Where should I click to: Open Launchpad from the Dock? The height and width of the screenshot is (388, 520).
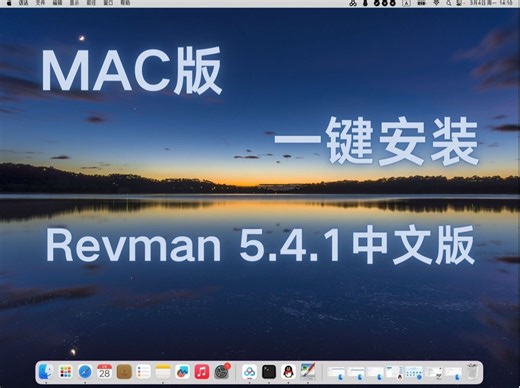65,372
